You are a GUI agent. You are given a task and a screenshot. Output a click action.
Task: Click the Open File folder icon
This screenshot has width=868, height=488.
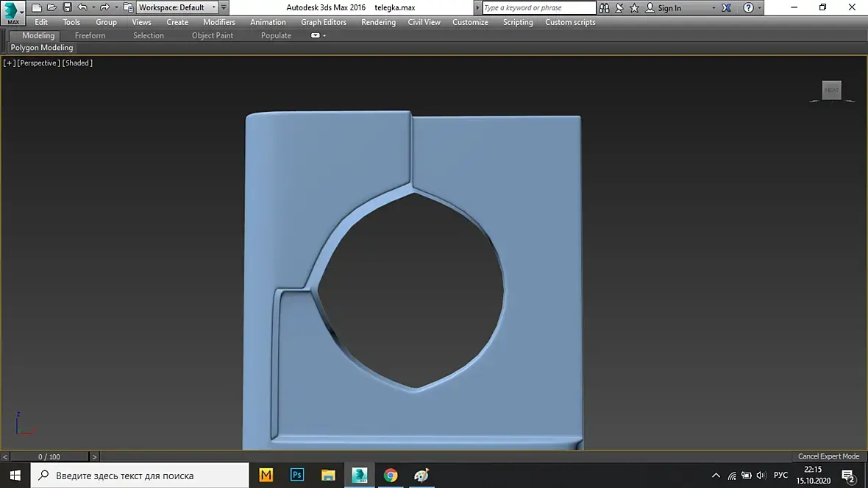[51, 7]
